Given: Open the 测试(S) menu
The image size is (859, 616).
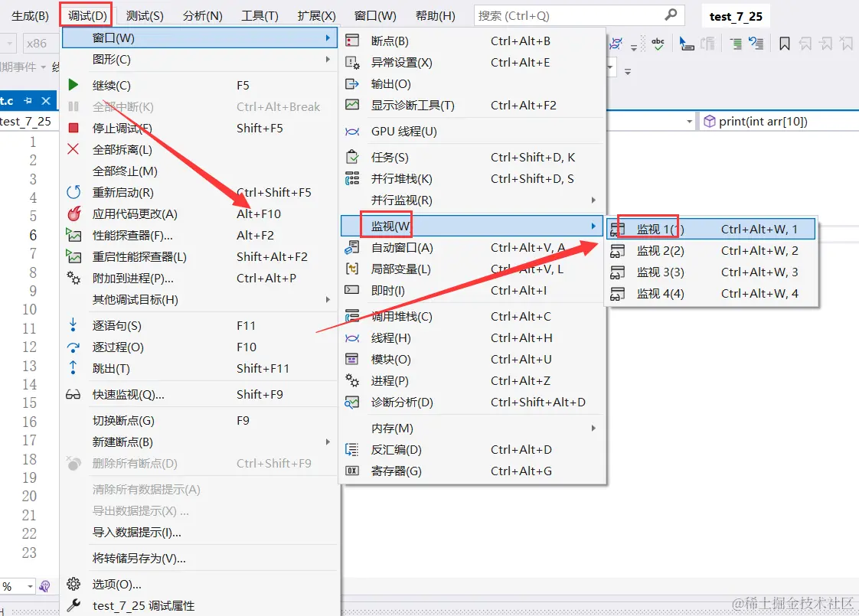Looking at the screenshot, I should click(x=145, y=16).
